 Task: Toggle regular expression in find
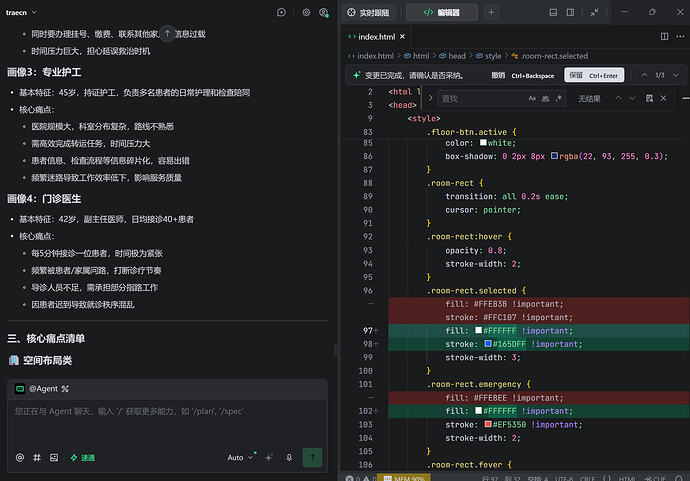pyautogui.click(x=558, y=99)
